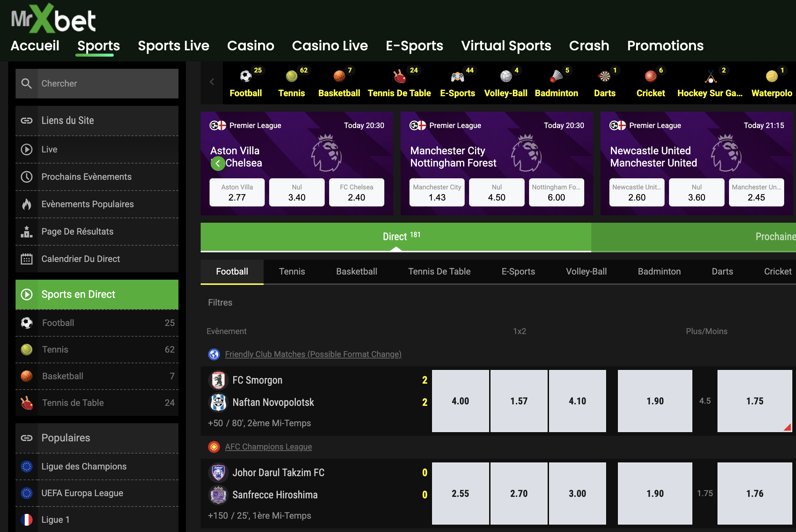Open E-Sports gamepad icon in carousel
This screenshot has width=796, height=532.
pyautogui.click(x=457, y=77)
